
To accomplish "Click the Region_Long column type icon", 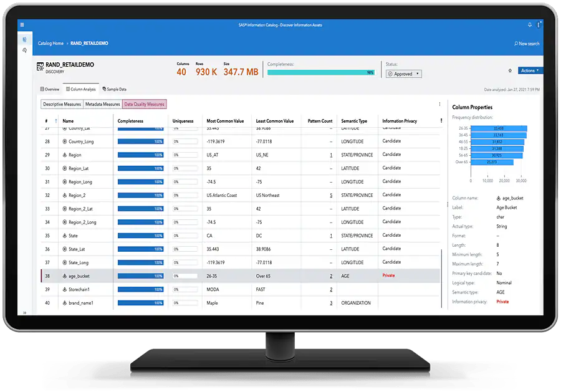I will tap(65, 182).
